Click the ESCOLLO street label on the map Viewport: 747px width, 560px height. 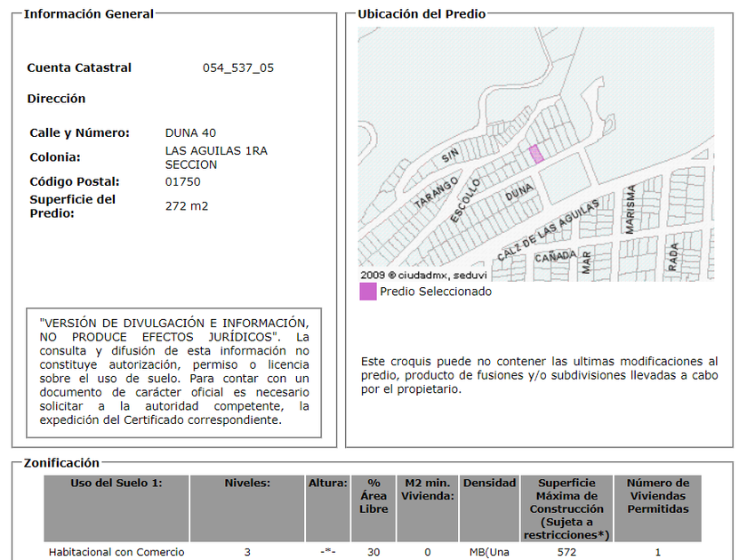point(465,201)
